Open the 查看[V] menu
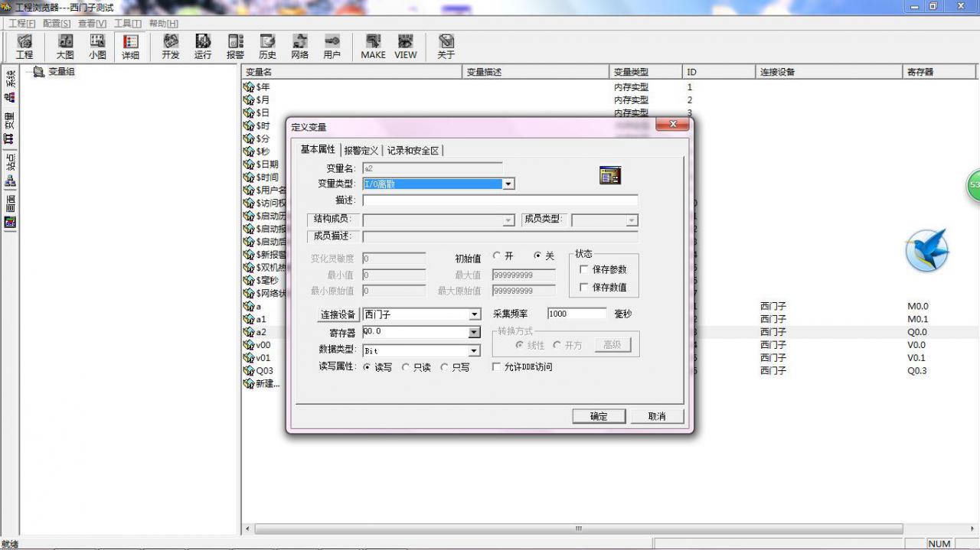The image size is (980, 550). pyautogui.click(x=93, y=24)
